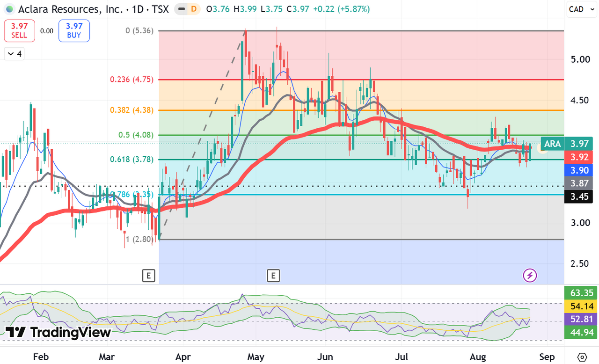Click the Jul label on time axis
Viewport: 599px width, 364px height.
click(x=402, y=357)
